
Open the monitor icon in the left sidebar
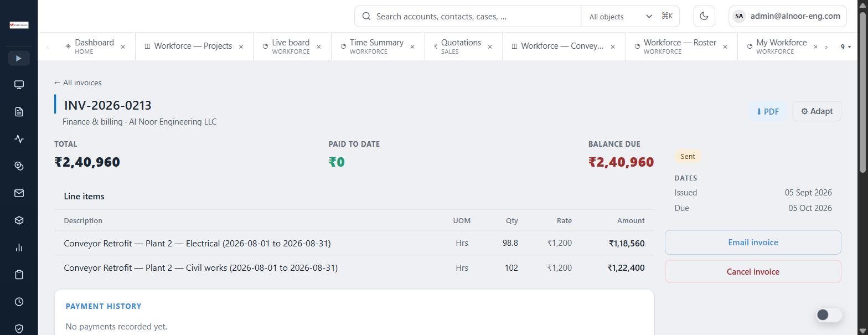[x=19, y=85]
